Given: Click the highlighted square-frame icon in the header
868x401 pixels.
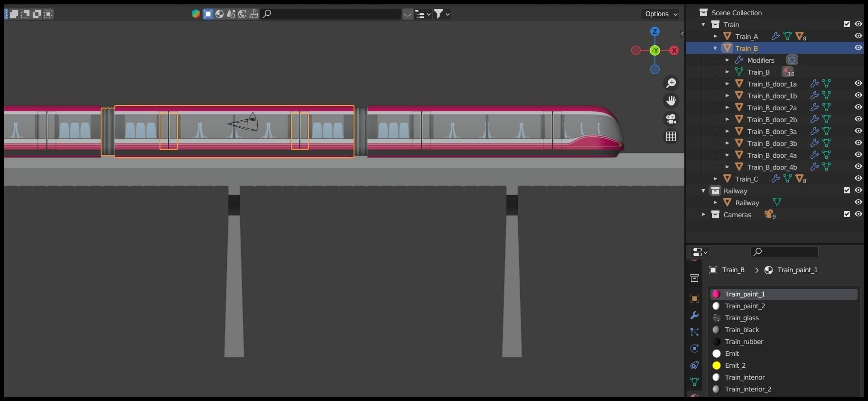Looking at the screenshot, I should [x=208, y=14].
